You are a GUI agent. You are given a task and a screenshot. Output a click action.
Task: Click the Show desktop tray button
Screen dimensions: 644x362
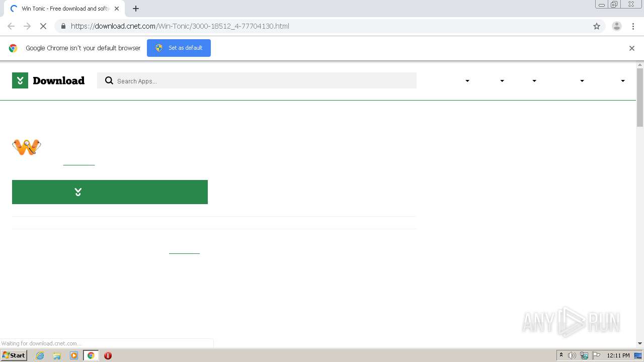tap(638, 355)
